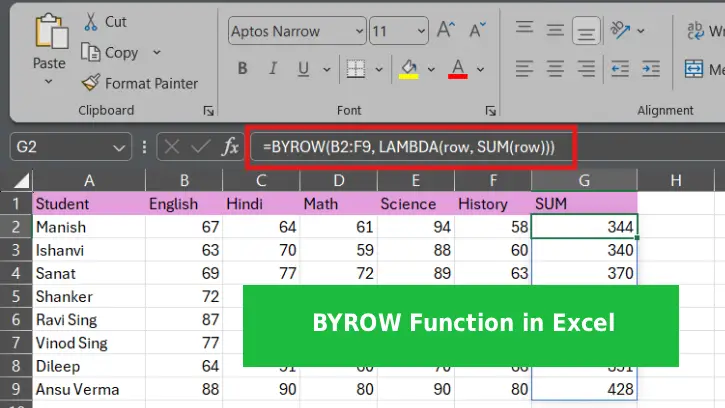
Task: Click the Merge cells icon
Action: [694, 69]
